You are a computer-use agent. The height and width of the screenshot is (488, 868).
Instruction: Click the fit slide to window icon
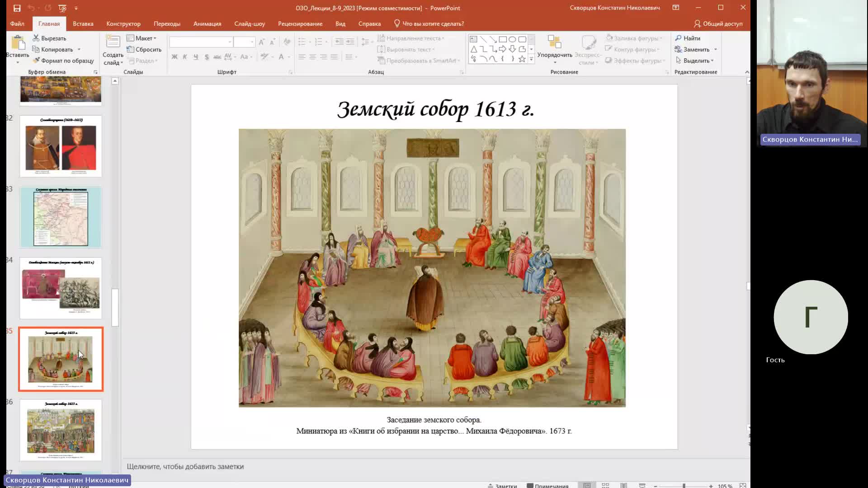(743, 485)
